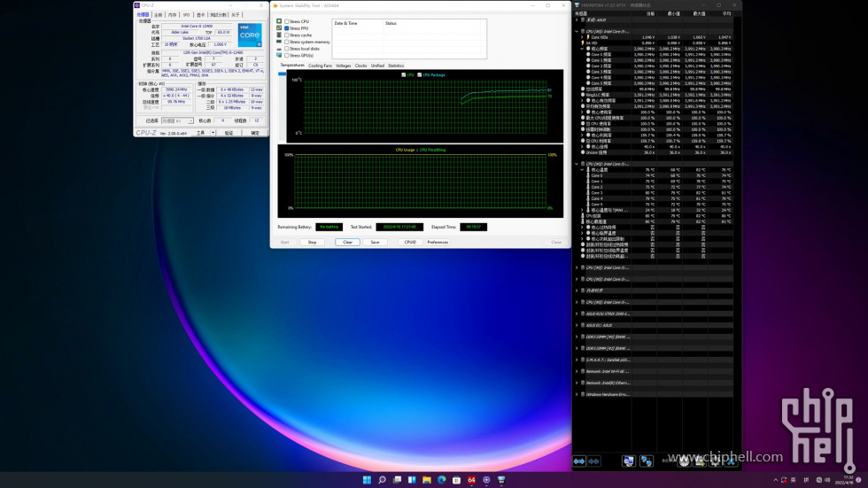Open the Windows Start menu
The width and height of the screenshot is (868, 488).
point(367,480)
